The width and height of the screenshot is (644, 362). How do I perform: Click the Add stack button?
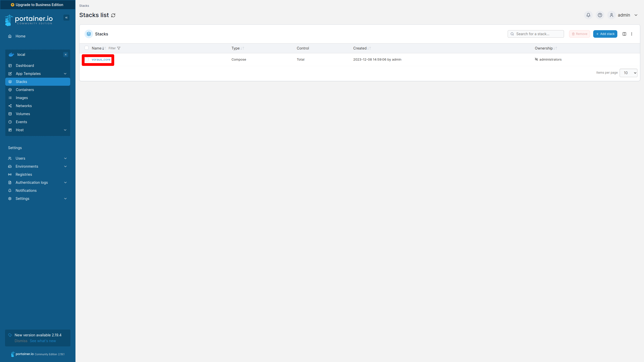[x=605, y=34]
